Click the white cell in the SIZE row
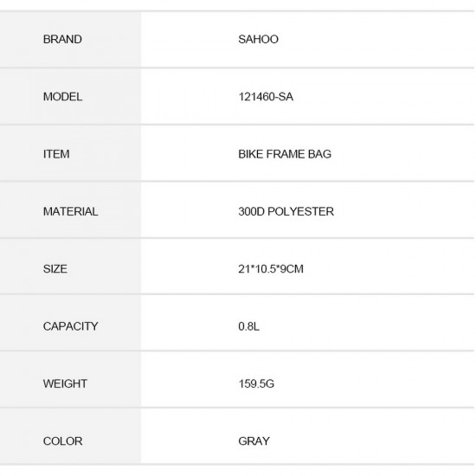Screen dimensions: 476x476 coord(307,267)
